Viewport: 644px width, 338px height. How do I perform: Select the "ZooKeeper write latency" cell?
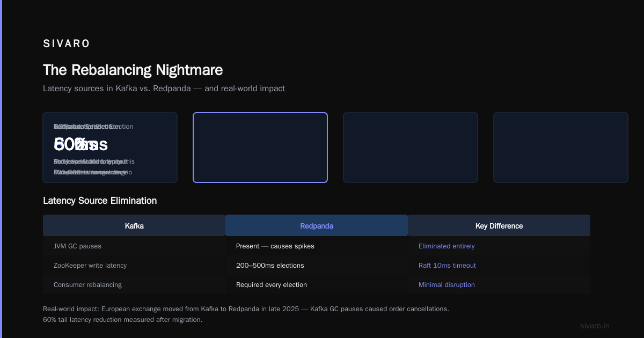tap(134, 266)
